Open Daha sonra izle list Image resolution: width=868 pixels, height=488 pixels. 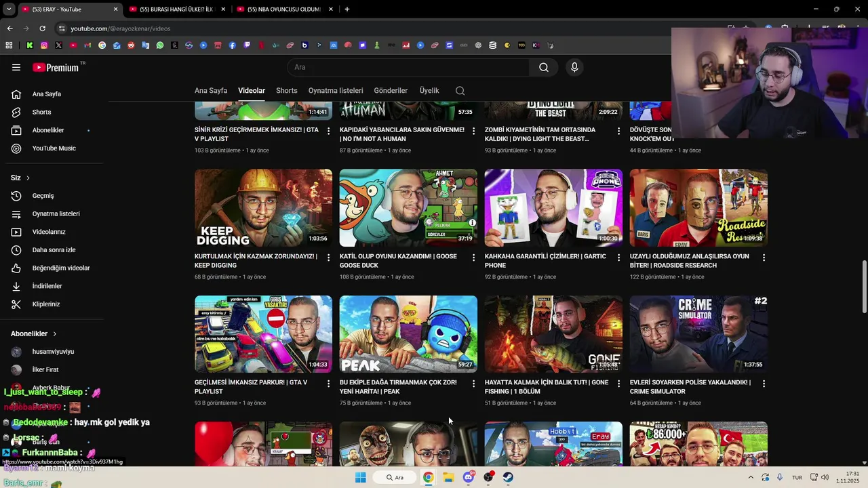(x=54, y=250)
